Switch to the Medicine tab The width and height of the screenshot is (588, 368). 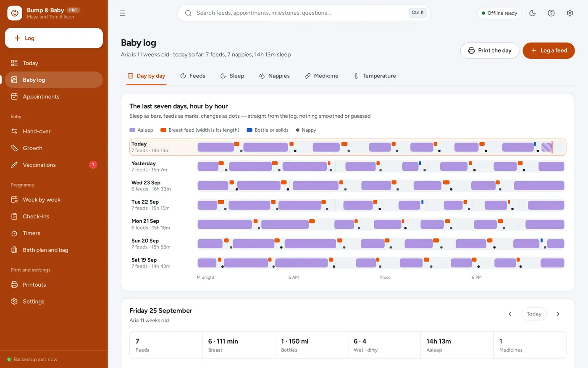tap(322, 76)
